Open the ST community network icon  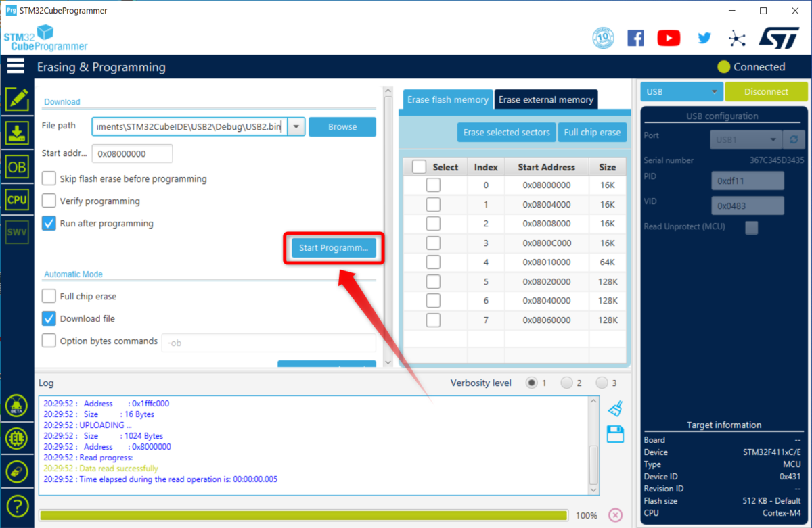coord(737,38)
